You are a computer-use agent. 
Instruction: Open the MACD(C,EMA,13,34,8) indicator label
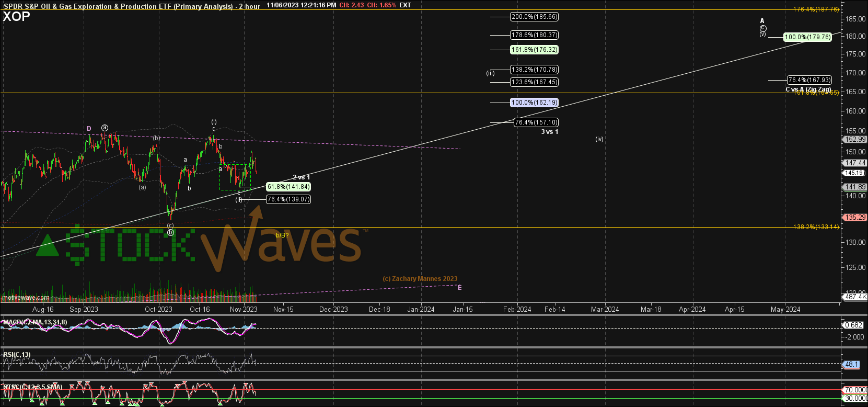[x=35, y=322]
